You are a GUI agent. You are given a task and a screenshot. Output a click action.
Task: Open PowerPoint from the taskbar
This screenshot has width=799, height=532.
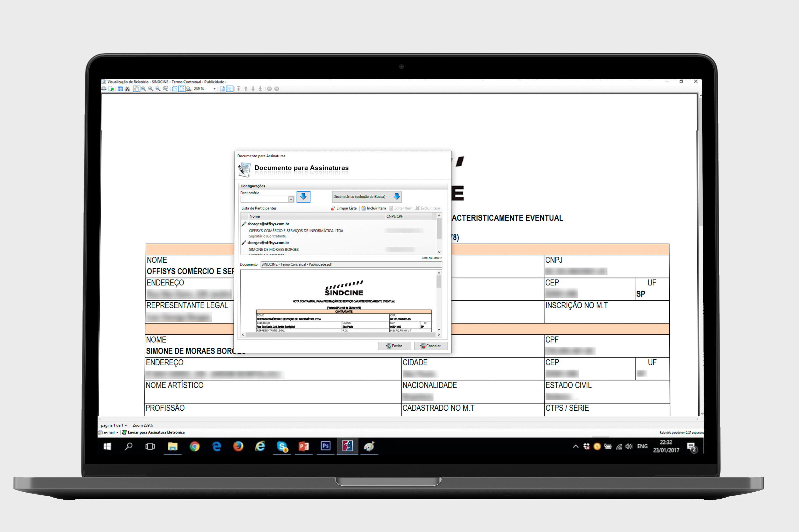point(304,447)
